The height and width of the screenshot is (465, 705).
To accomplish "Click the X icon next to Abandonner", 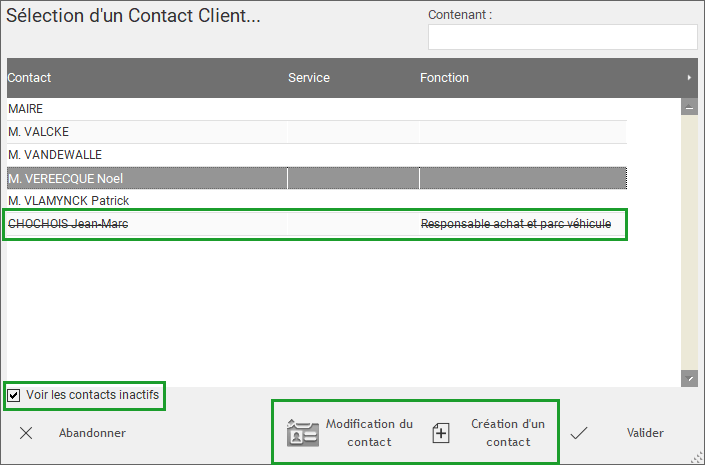I will pyautogui.click(x=26, y=433).
